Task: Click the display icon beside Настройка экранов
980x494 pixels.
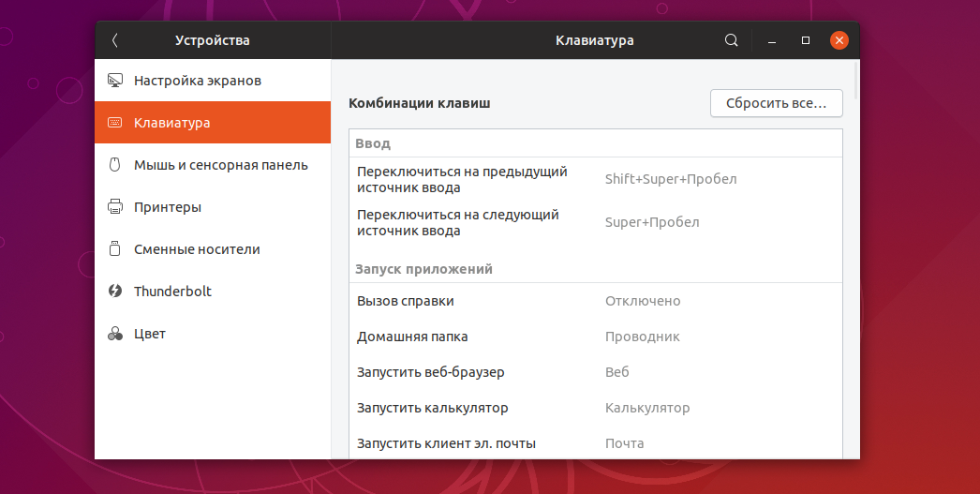Action: click(115, 81)
